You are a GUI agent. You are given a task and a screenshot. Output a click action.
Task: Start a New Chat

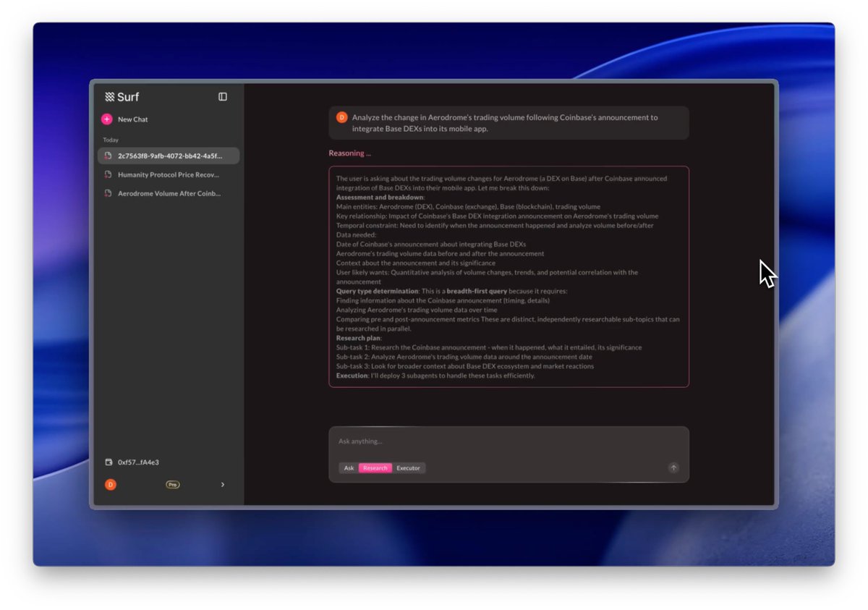click(132, 119)
